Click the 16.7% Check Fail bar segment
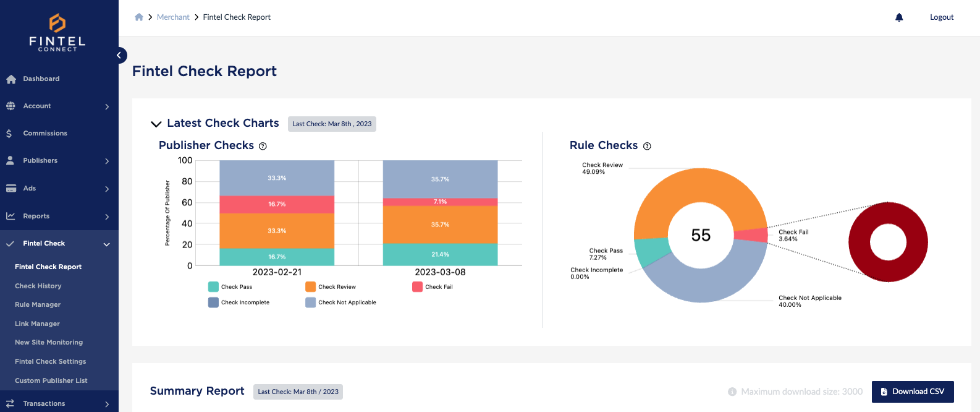This screenshot has width=980, height=412. click(277, 204)
